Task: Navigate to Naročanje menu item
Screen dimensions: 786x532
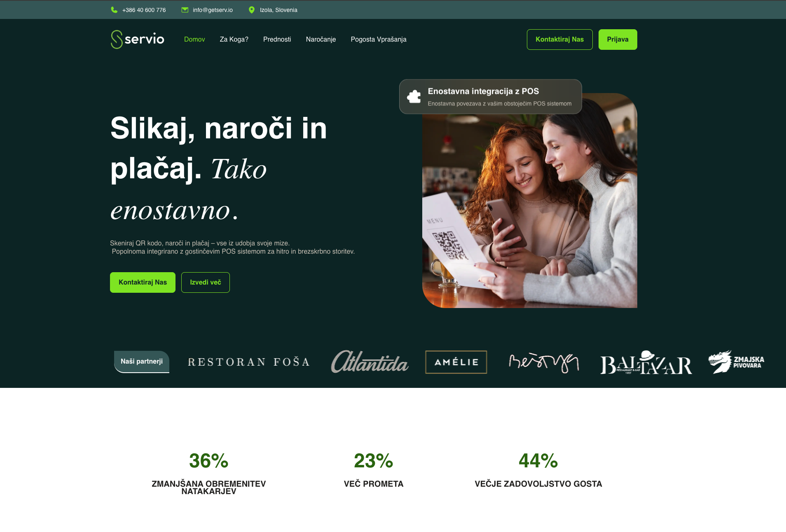Action: click(320, 40)
